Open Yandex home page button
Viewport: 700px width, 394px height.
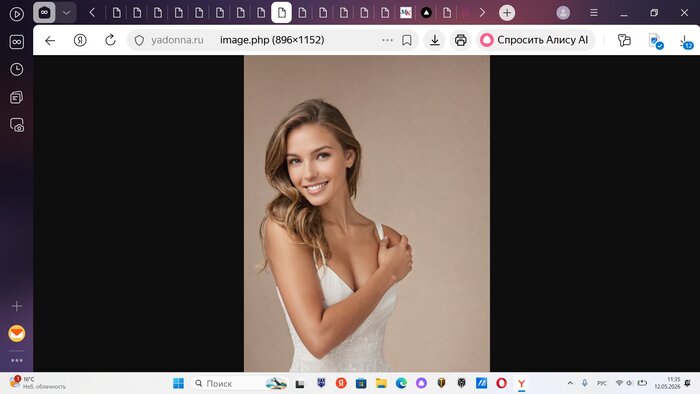coord(80,40)
